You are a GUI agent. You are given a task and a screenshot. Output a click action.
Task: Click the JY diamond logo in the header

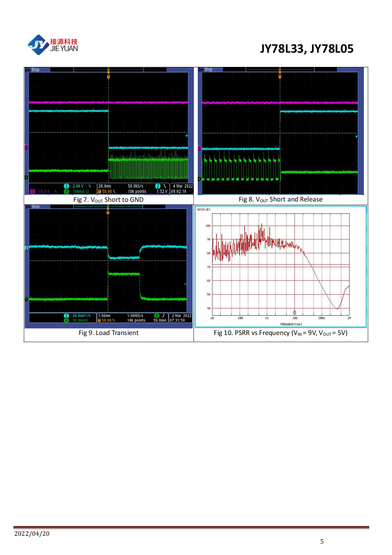(38, 45)
